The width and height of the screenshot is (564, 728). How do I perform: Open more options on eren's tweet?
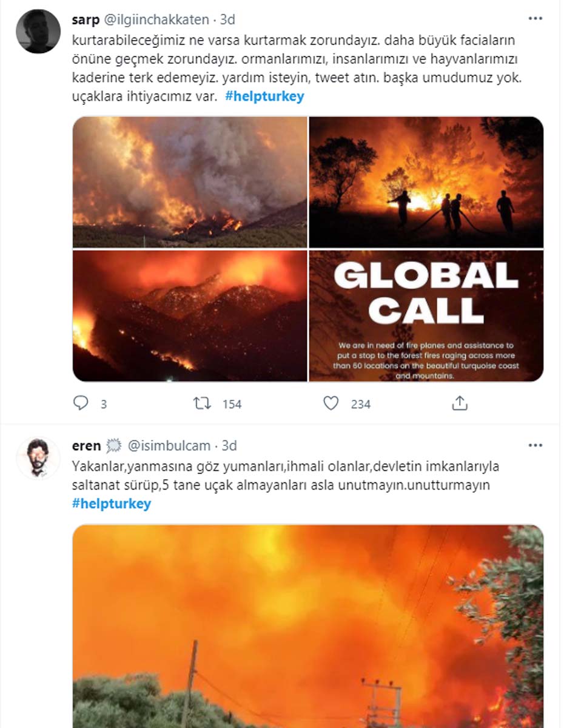pyautogui.click(x=535, y=445)
